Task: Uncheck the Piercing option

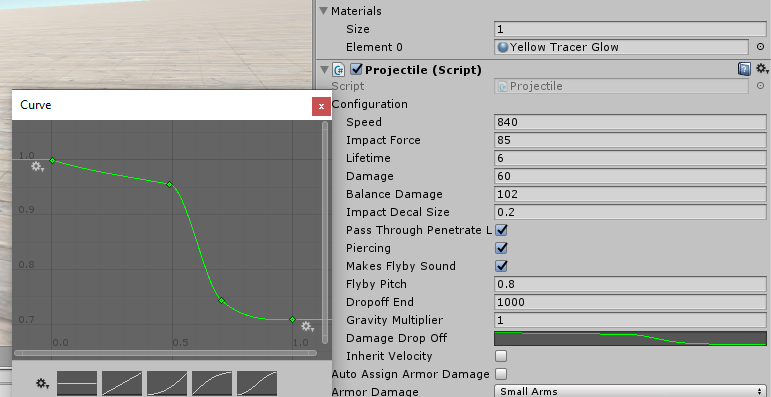Action: pyautogui.click(x=501, y=248)
